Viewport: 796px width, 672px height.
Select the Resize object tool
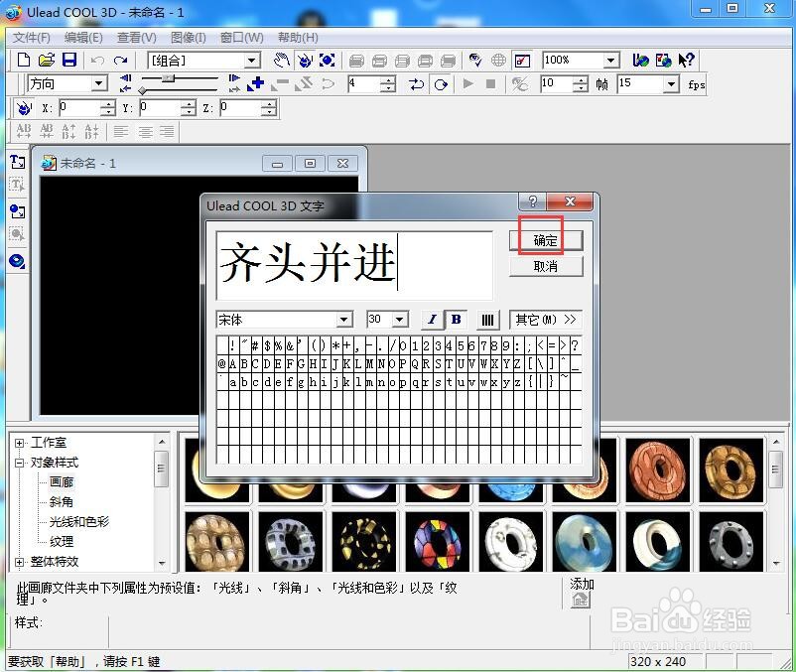click(328, 61)
